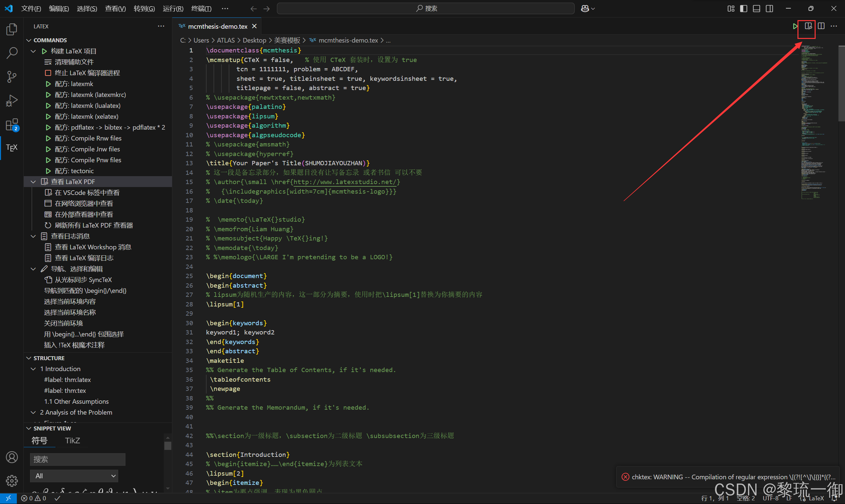Click the split editor right icon
The height and width of the screenshot is (504, 845).
821,26
